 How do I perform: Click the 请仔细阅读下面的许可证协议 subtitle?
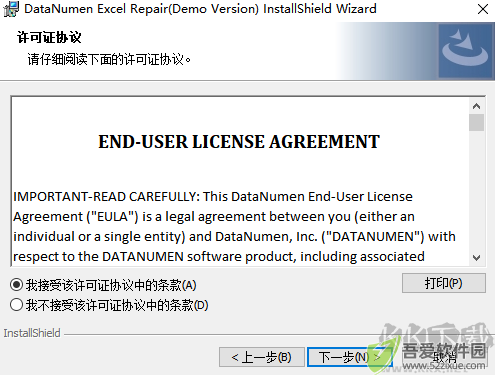coord(109,60)
